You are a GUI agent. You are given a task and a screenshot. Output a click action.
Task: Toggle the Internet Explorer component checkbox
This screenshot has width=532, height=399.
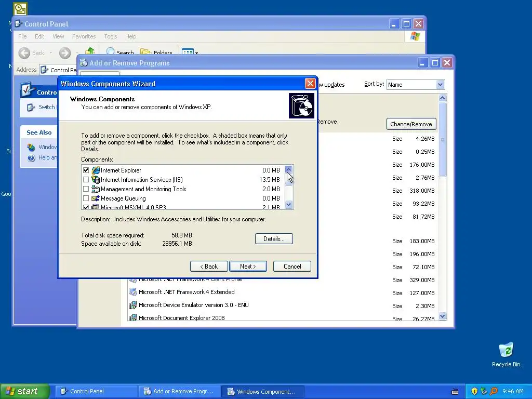86,170
